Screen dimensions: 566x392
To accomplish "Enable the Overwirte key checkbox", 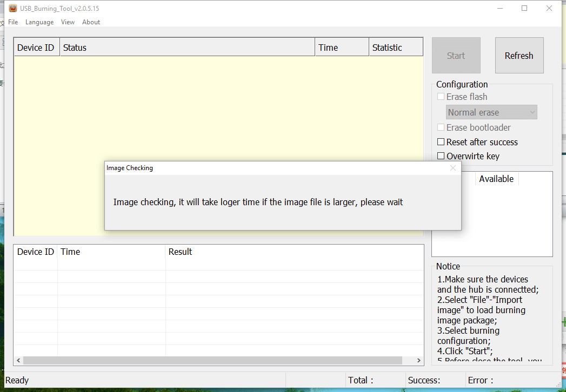I will pos(441,156).
